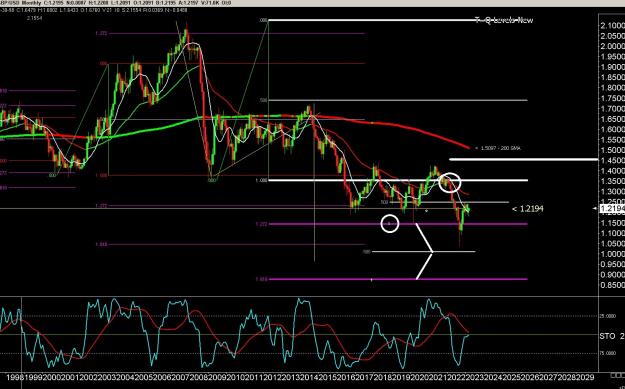Click the 1.6500 price axis label
Screen dimensions: 625x389
612,119
